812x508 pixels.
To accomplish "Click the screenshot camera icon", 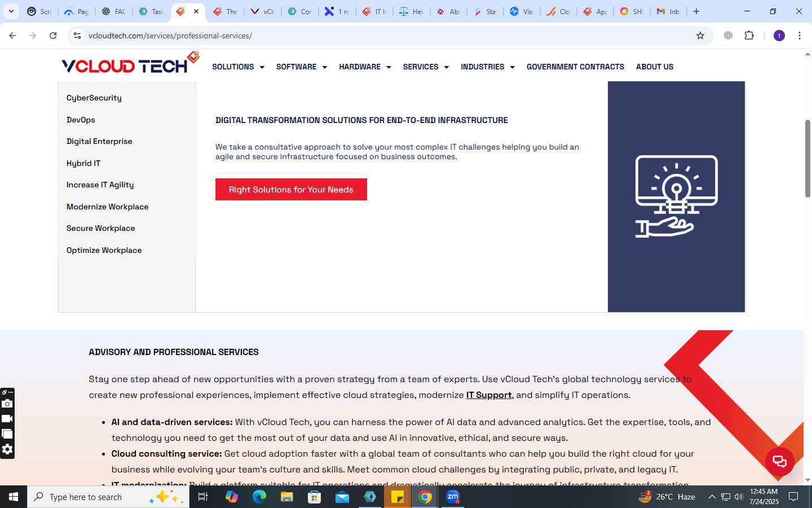I will pos(7,404).
